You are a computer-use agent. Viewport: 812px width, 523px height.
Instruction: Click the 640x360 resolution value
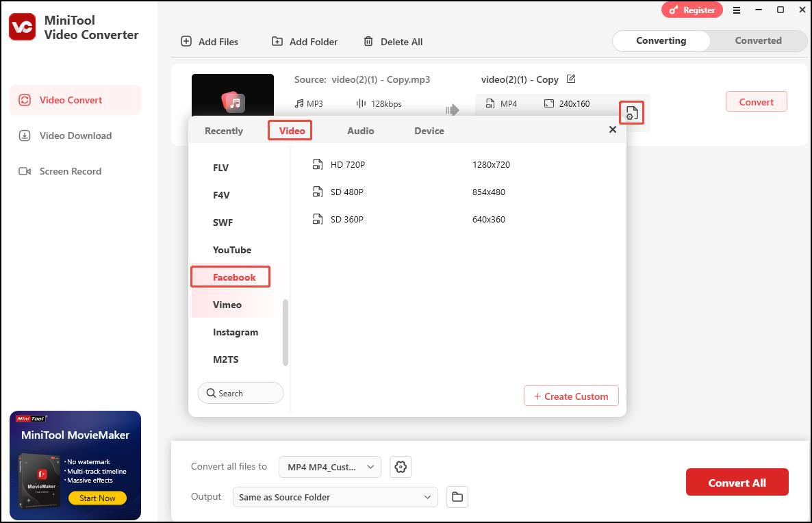tap(488, 220)
